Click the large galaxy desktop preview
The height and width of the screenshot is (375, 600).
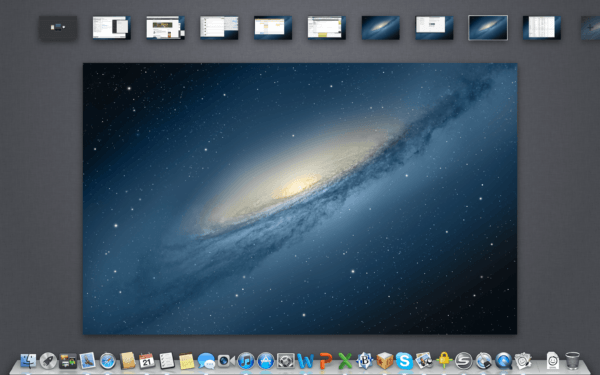click(x=300, y=199)
